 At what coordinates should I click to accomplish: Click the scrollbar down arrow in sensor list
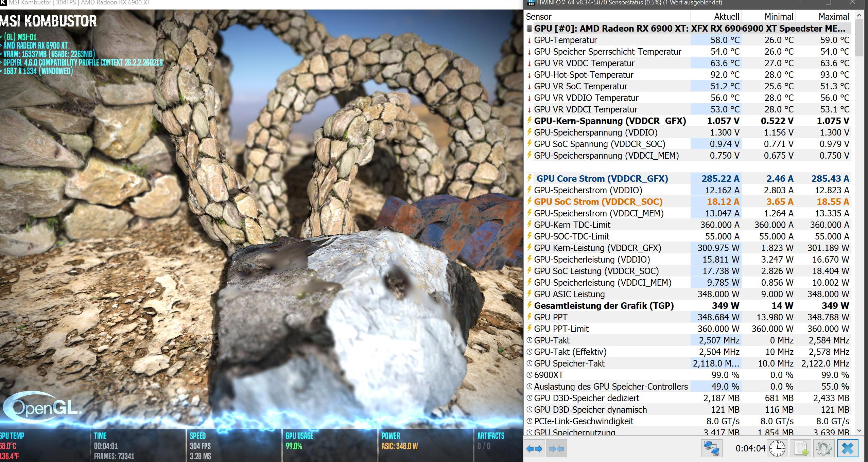pyautogui.click(x=859, y=430)
